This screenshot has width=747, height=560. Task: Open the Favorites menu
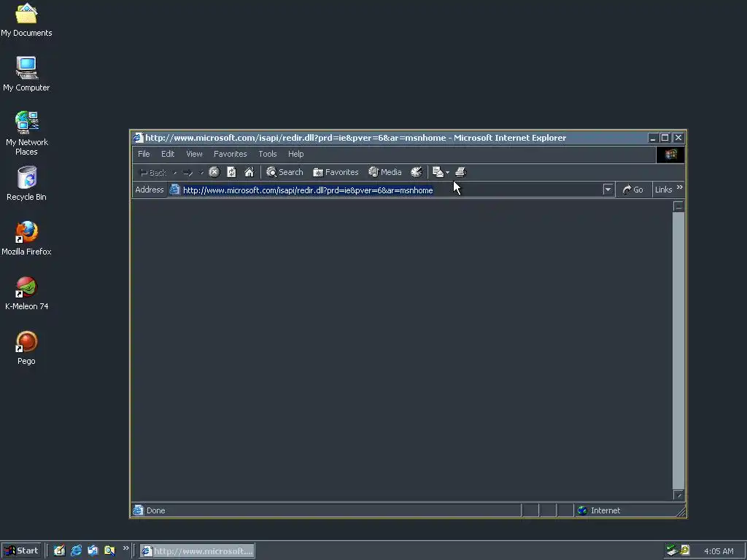230,154
